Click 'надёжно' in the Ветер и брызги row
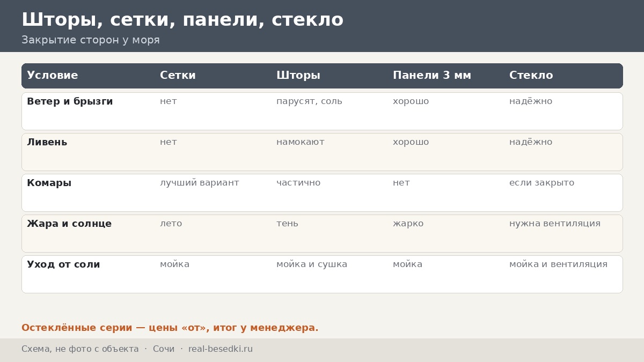 531,101
